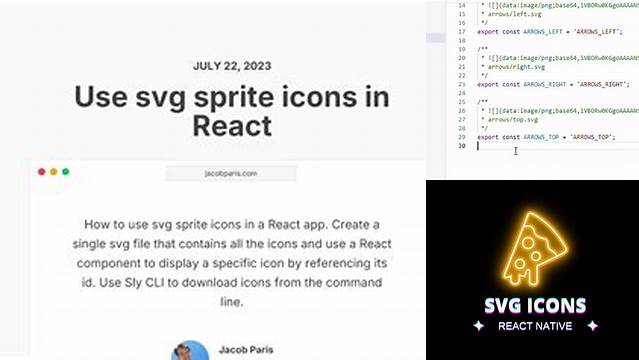
Task: Click line number 29 in the editor gutter
Action: pyautogui.click(x=462, y=137)
